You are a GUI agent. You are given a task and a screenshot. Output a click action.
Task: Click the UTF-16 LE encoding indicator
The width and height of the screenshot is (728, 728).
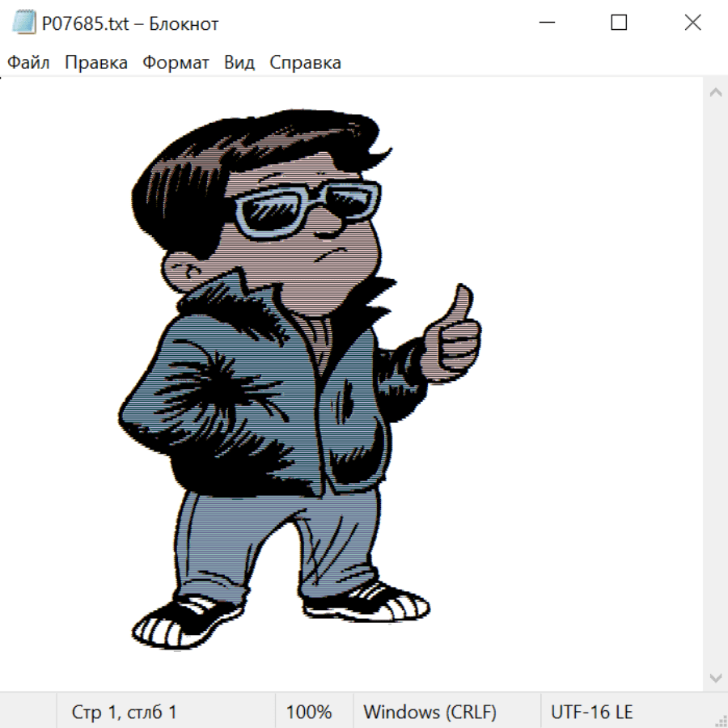point(591,713)
